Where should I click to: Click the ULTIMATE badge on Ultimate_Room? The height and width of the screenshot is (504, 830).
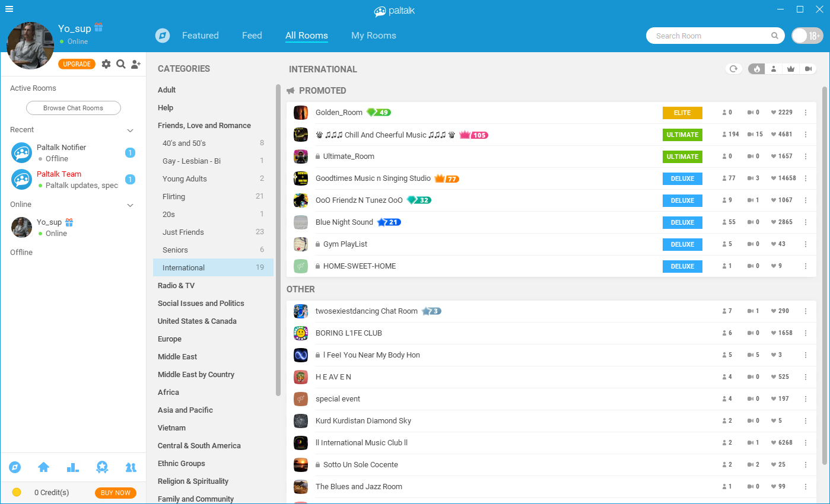[x=682, y=157]
